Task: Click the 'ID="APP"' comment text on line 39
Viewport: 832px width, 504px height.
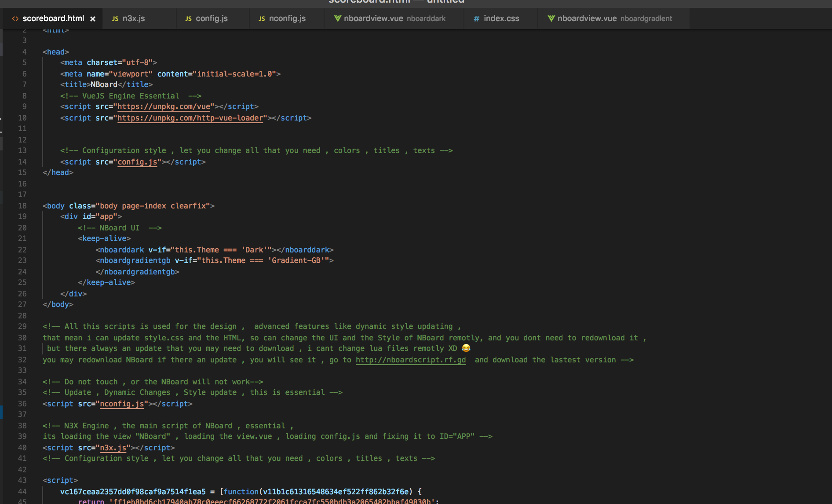Action: (x=457, y=436)
